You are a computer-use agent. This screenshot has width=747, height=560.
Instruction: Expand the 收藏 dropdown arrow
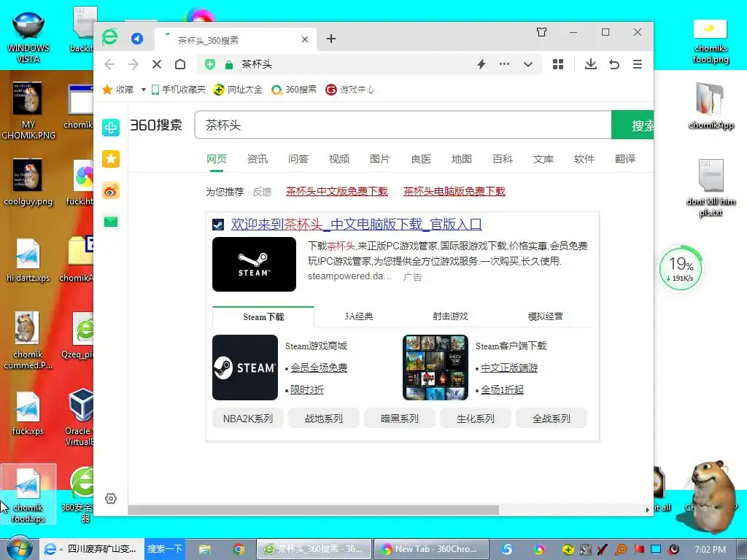point(143,90)
